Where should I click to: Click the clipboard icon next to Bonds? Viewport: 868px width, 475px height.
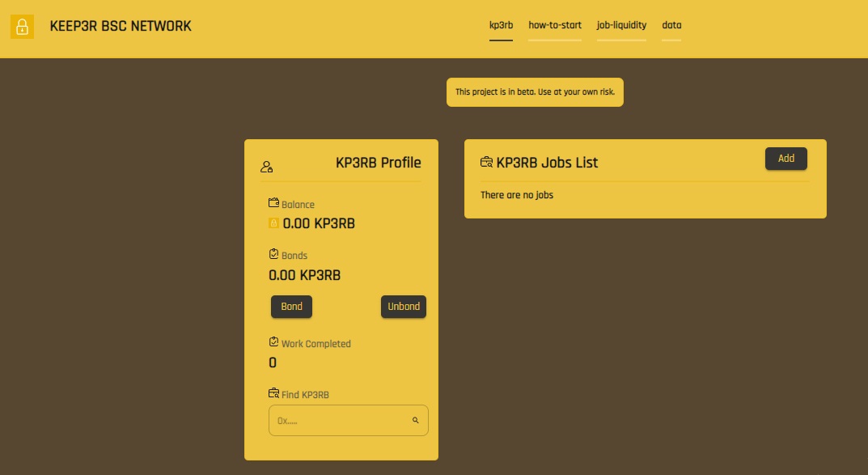[x=273, y=253]
